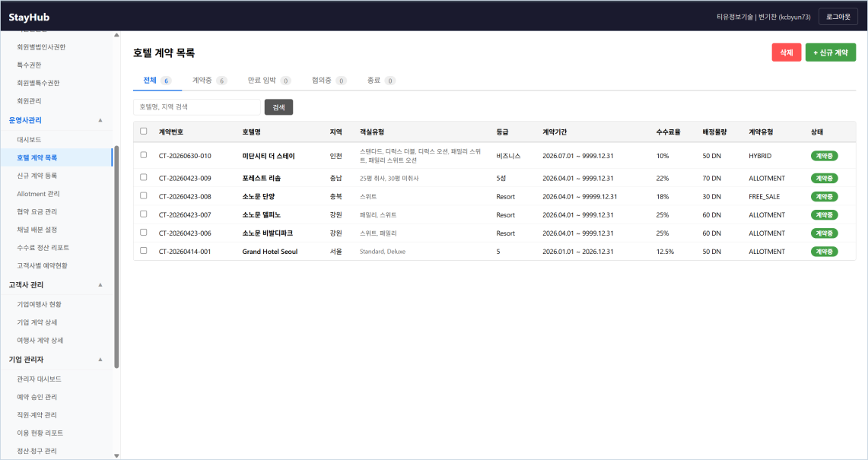The image size is (868, 460).
Task: Click the 검색 search button
Action: [278, 107]
